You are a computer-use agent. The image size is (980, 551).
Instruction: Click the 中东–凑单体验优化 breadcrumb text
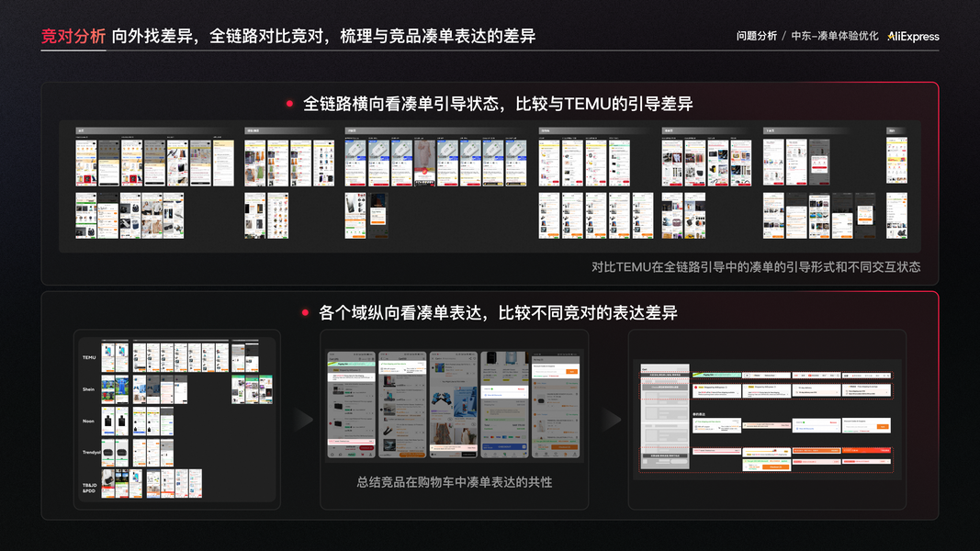coord(834,36)
